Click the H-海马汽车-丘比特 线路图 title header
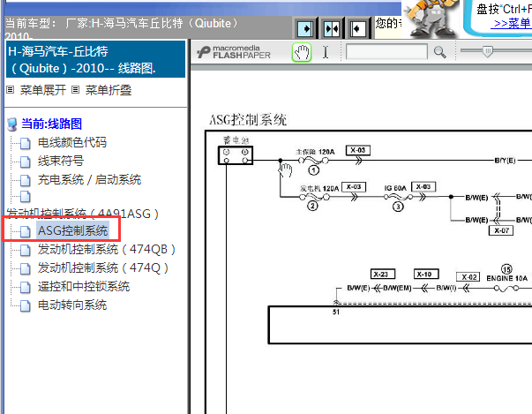This screenshot has height=414, width=532. coord(95,59)
